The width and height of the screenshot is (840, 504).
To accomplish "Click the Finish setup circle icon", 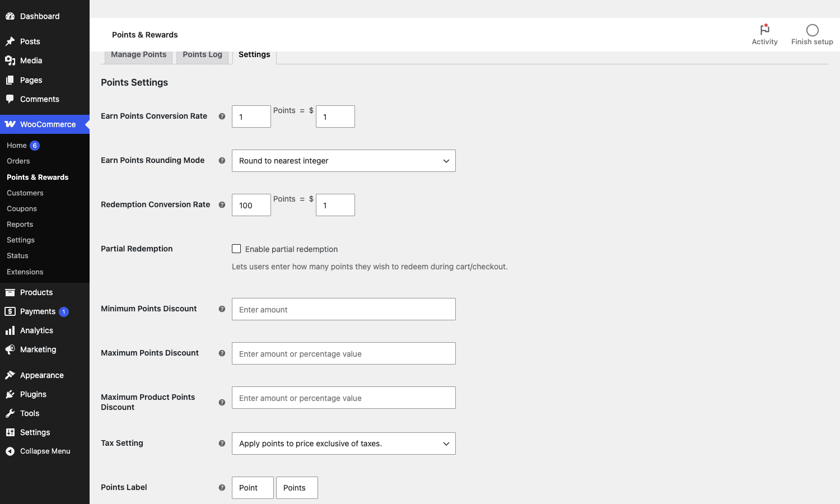I will [813, 30].
